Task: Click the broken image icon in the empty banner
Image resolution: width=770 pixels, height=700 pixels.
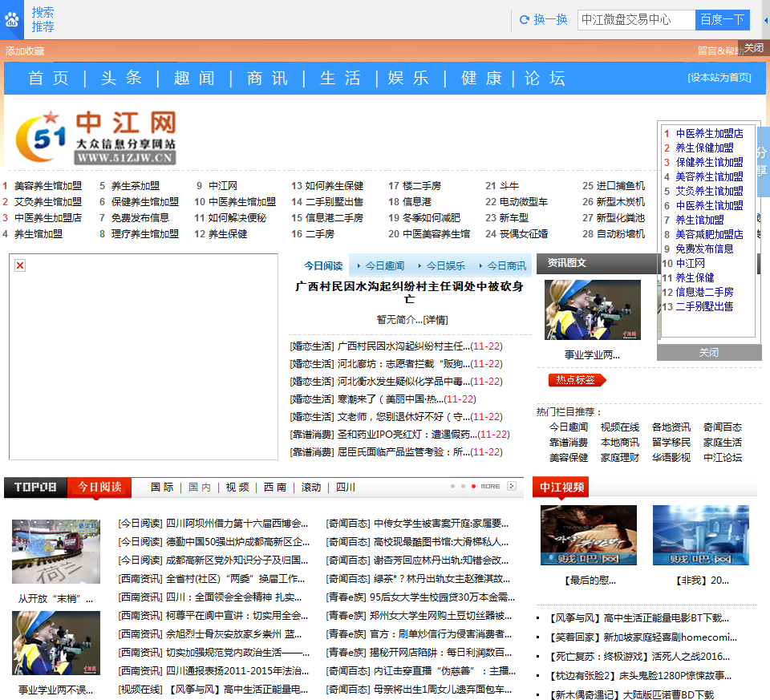Action: coord(20,265)
